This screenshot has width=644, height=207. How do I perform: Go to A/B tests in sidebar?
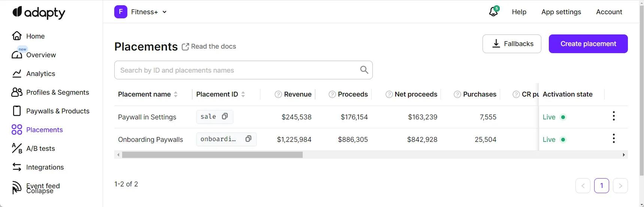click(x=40, y=149)
